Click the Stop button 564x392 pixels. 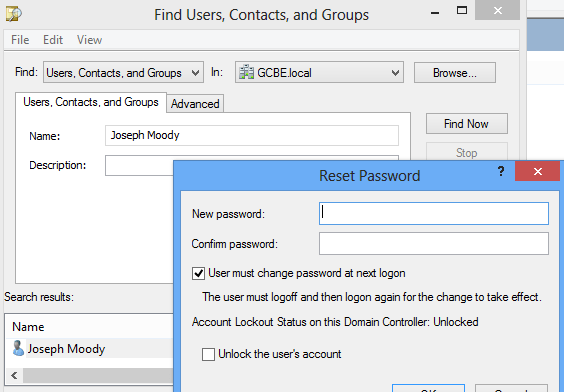coord(467,152)
